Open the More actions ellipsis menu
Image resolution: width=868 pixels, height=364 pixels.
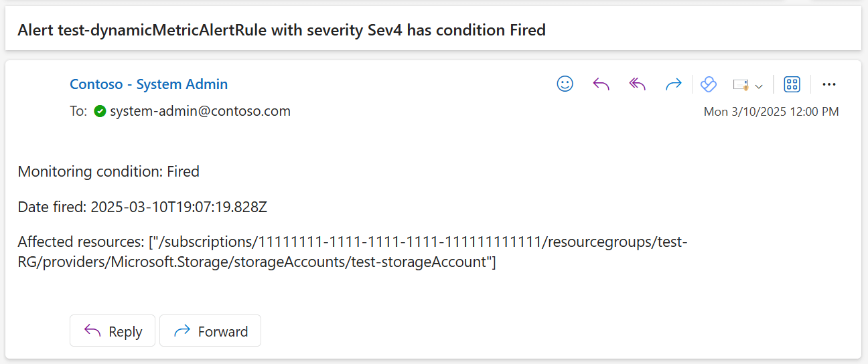pos(829,84)
